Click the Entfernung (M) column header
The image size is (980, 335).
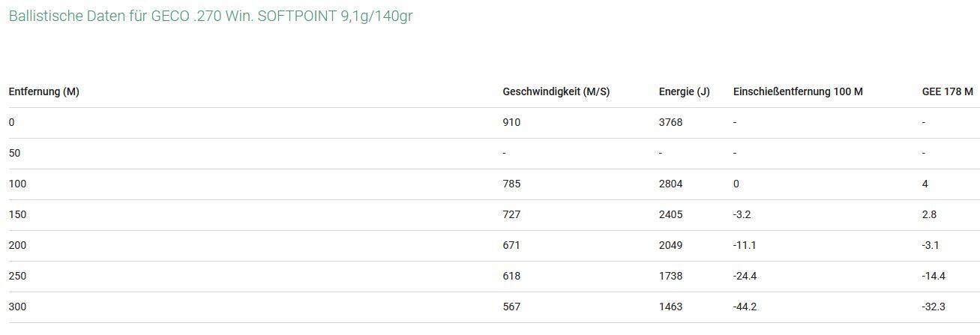tap(44, 91)
